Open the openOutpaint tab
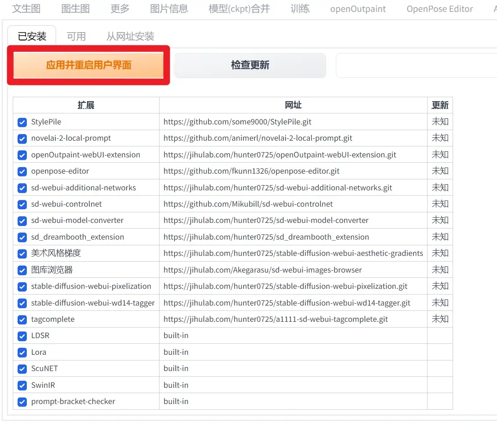Screen dimensions: 497x448 tap(358, 9)
